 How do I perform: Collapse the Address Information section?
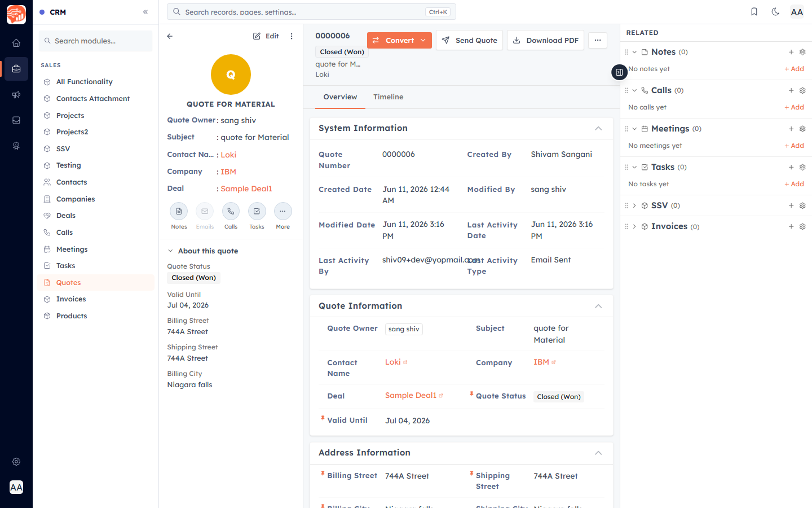click(x=598, y=453)
